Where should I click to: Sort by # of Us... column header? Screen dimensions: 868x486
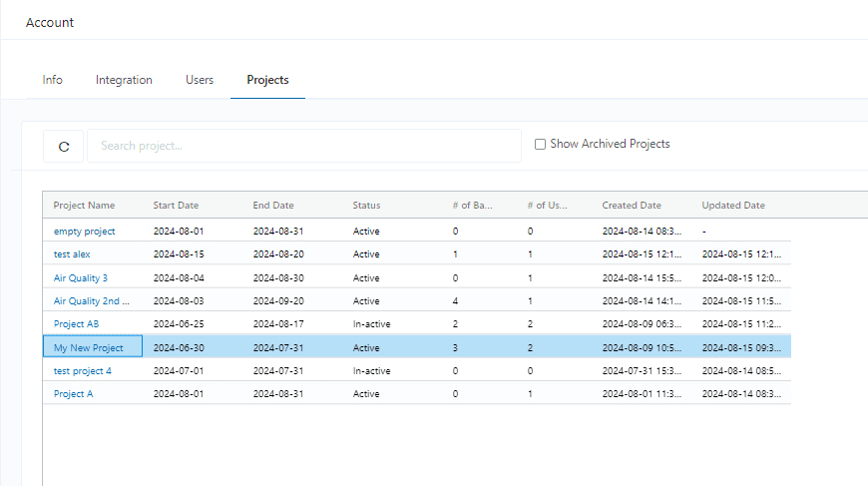(x=547, y=206)
